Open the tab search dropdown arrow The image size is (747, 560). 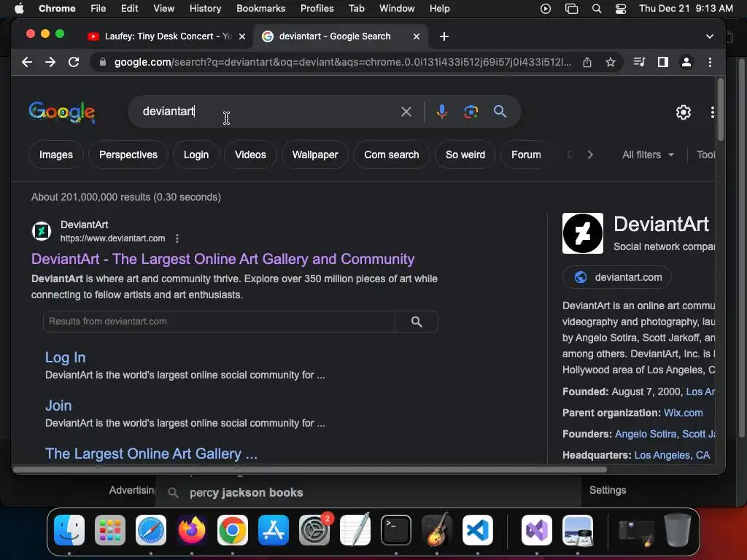[709, 36]
